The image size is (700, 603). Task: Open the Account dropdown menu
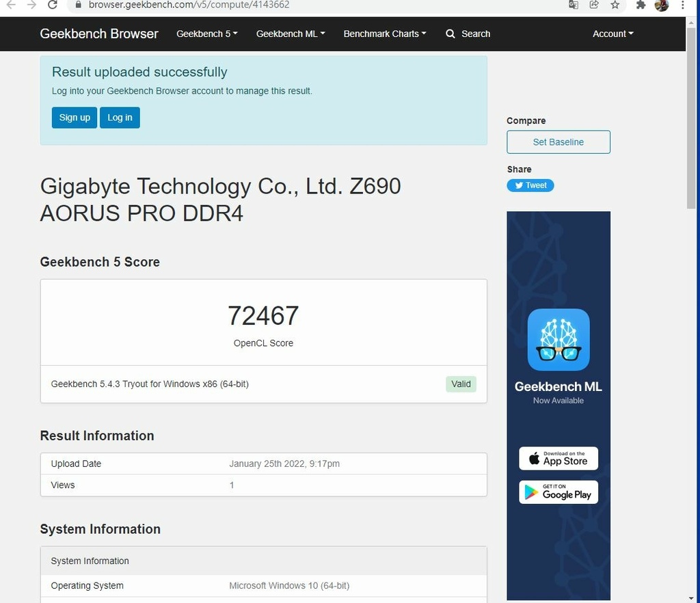click(x=613, y=34)
